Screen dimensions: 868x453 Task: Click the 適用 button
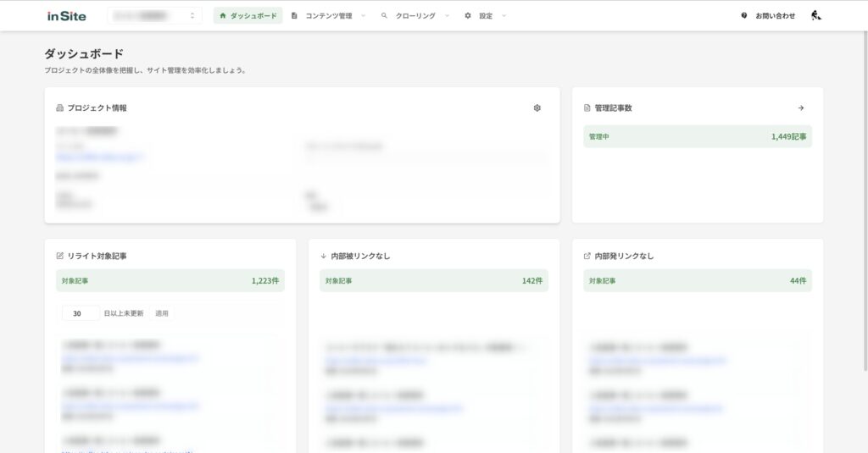162,313
